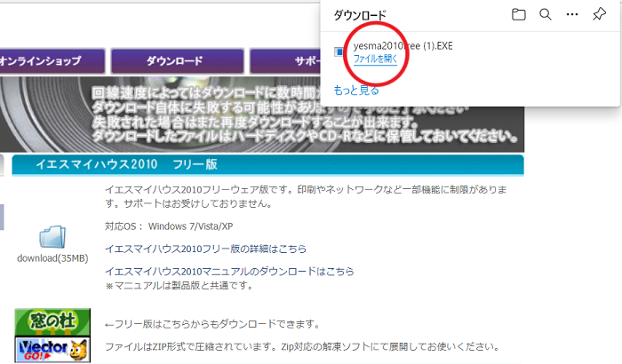622x364 pixels.
Task: Click the yesma2010free (1).EXE file name
Action: (403, 46)
